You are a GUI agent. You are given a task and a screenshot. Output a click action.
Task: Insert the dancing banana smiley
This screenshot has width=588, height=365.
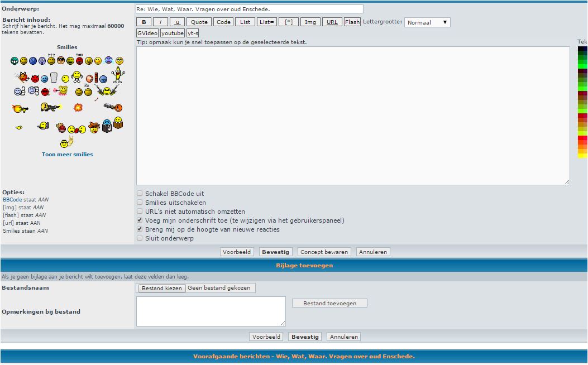[x=117, y=75]
